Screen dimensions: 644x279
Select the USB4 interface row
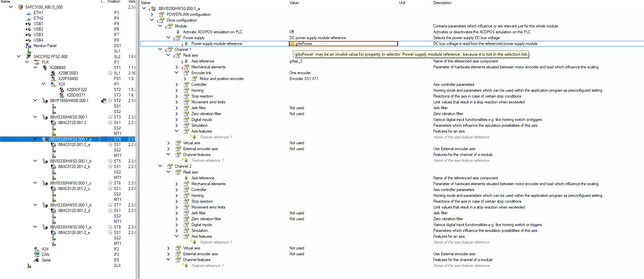click(x=38, y=40)
